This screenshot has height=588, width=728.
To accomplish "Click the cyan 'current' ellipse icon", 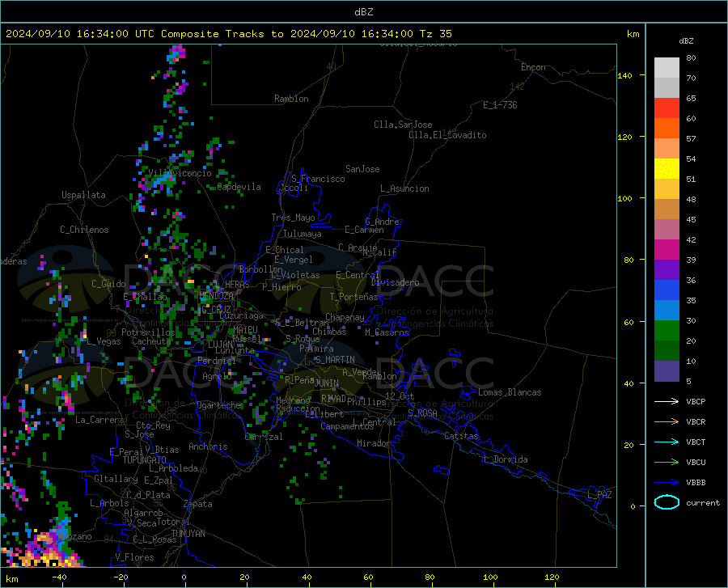I will pos(667,502).
